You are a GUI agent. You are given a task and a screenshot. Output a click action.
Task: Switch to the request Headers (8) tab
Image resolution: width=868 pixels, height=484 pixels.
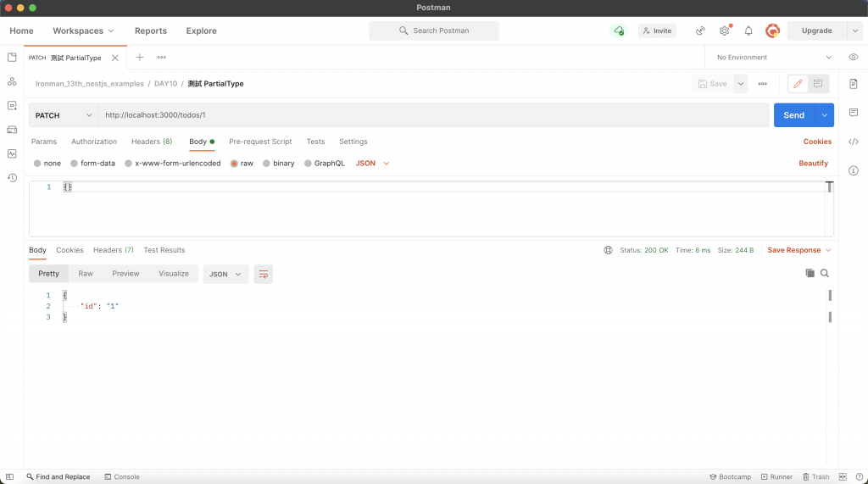coord(152,142)
